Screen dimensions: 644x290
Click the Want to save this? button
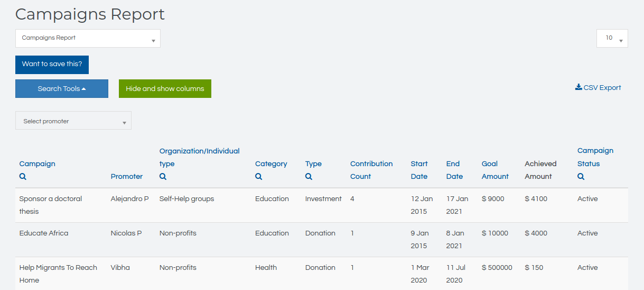click(52, 64)
